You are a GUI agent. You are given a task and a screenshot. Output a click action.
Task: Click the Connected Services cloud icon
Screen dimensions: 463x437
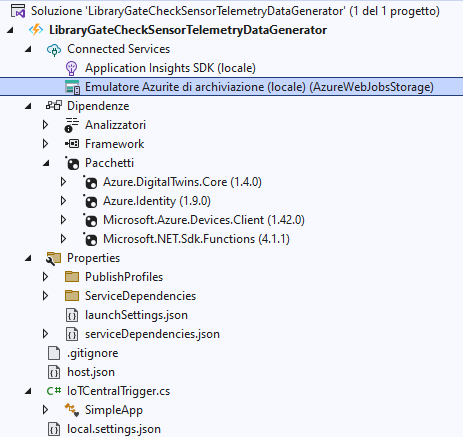(54, 49)
